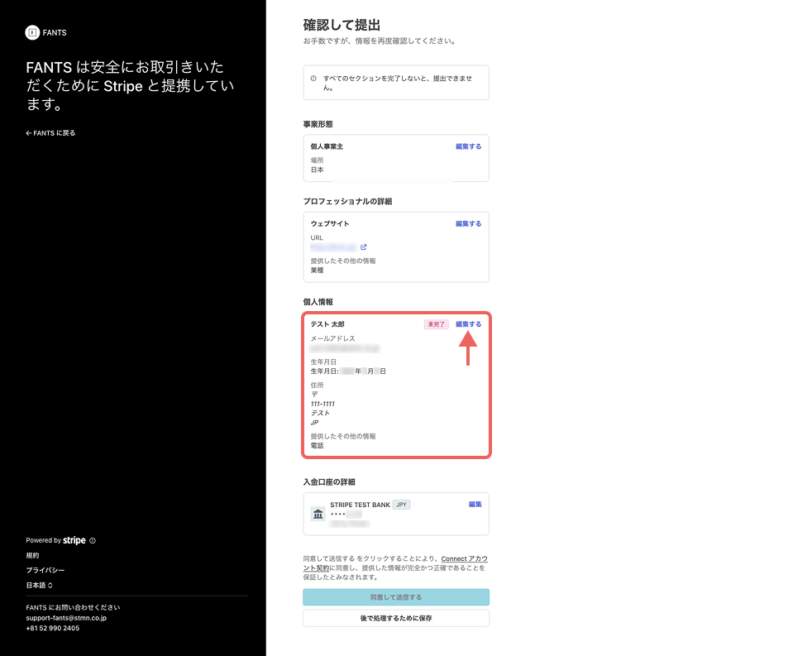Click the info icon in the notice box

[x=313, y=79]
